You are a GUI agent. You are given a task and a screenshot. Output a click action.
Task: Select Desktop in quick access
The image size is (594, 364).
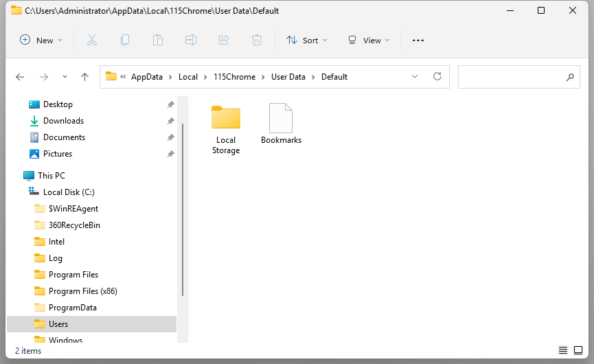pyautogui.click(x=58, y=104)
